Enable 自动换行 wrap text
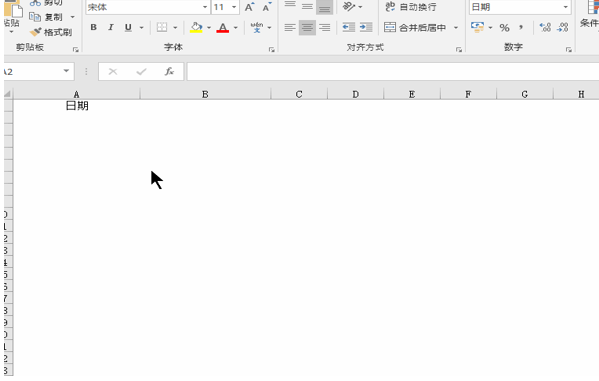Viewport: 599px width, 381px height. (x=411, y=7)
